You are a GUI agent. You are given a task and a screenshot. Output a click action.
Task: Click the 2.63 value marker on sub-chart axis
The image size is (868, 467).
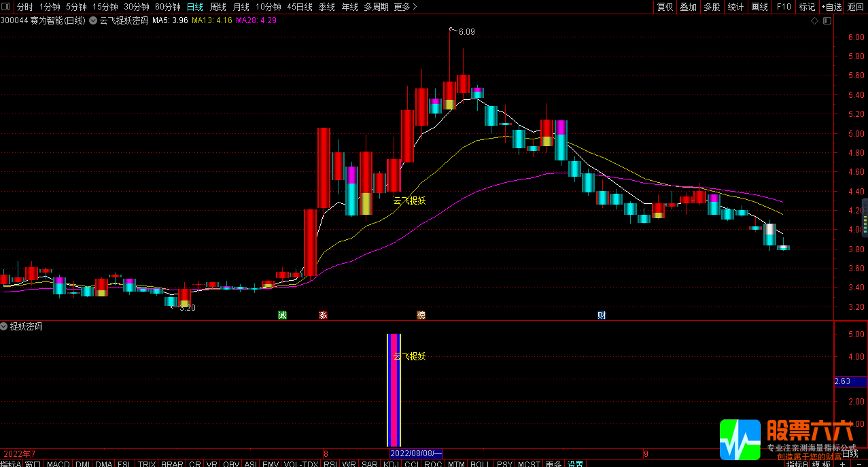[x=843, y=381]
